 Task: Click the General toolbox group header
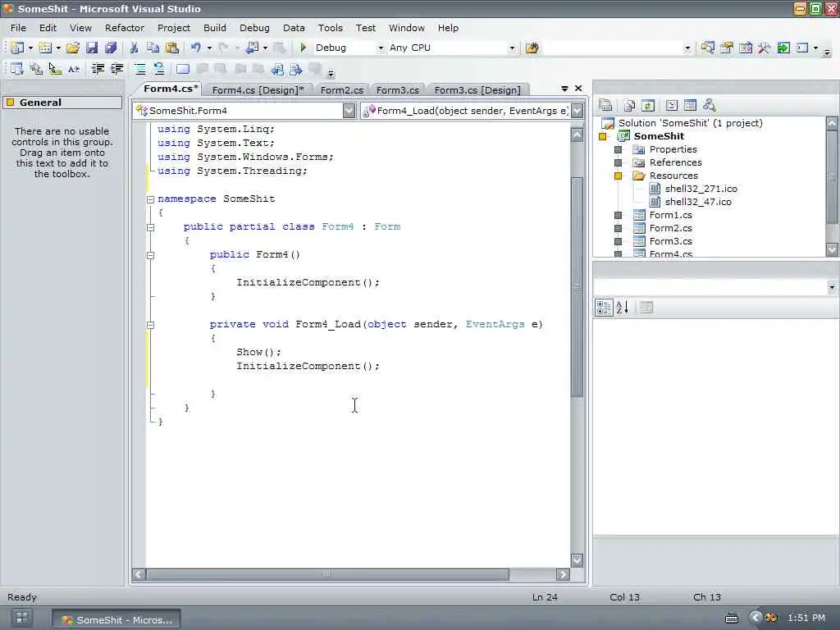(x=62, y=103)
